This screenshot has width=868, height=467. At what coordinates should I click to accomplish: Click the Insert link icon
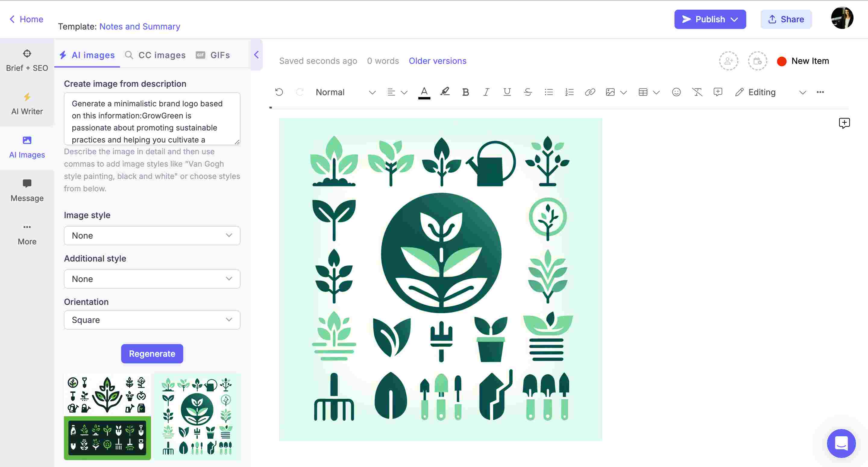(x=589, y=92)
